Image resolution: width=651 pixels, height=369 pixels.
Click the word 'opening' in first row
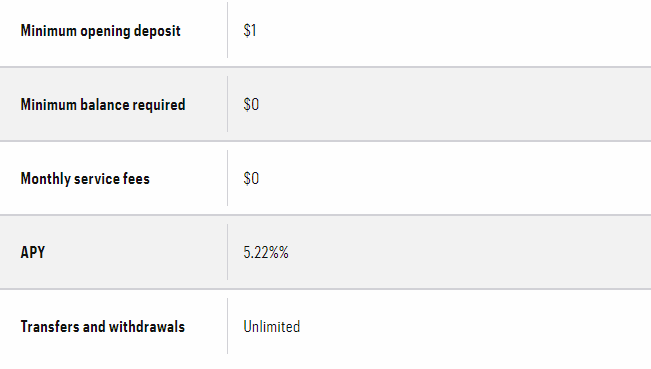coord(105,32)
